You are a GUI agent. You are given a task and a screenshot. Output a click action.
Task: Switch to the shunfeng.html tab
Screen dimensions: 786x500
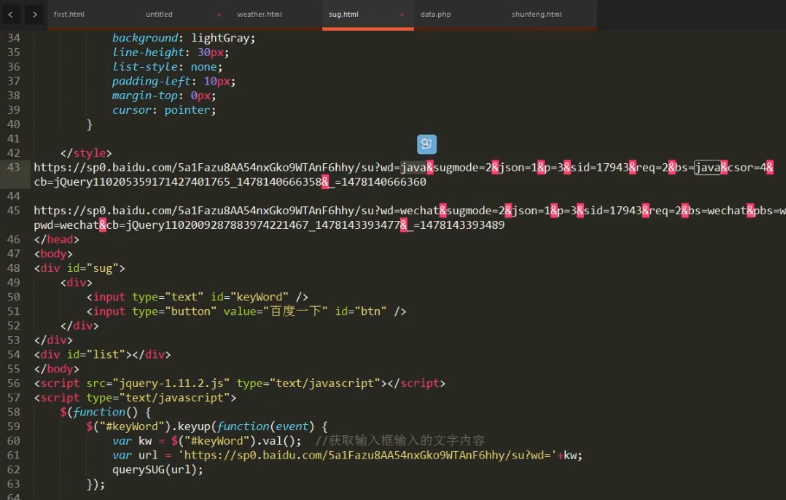coord(536,15)
